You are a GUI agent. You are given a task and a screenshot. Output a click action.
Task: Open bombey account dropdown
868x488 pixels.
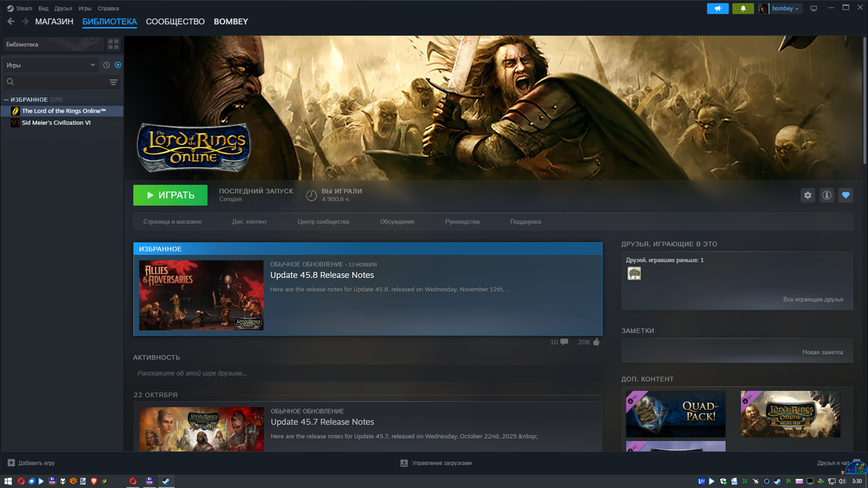click(x=785, y=9)
